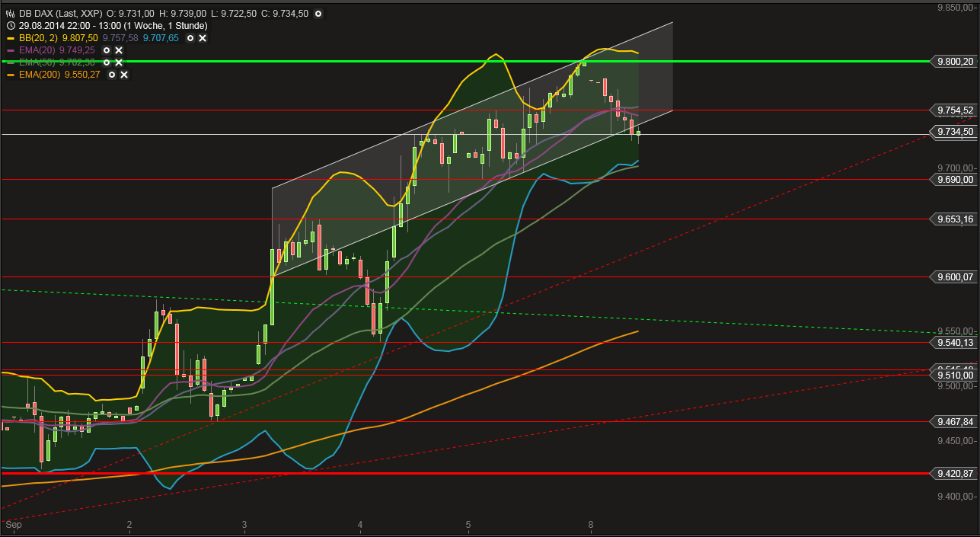Select the EMA(200) indicator label
The height and width of the screenshot is (537, 980).
40,75
